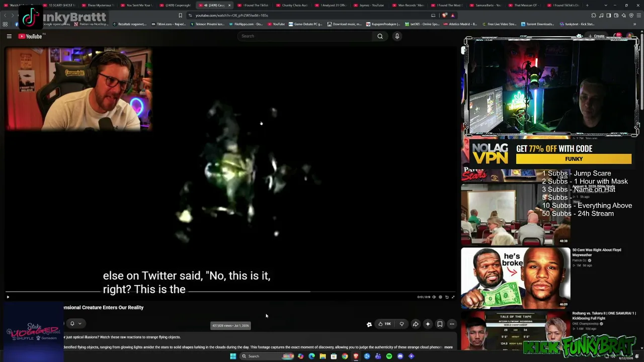This screenshot has height=362, width=644.
Task: Seek on the video progress bar
Action: tap(230, 291)
